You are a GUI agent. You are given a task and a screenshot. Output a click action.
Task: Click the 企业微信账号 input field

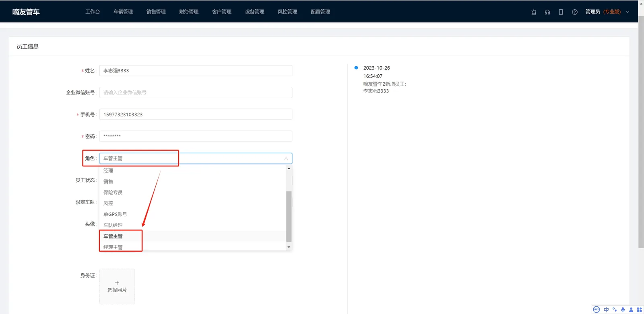[196, 92]
